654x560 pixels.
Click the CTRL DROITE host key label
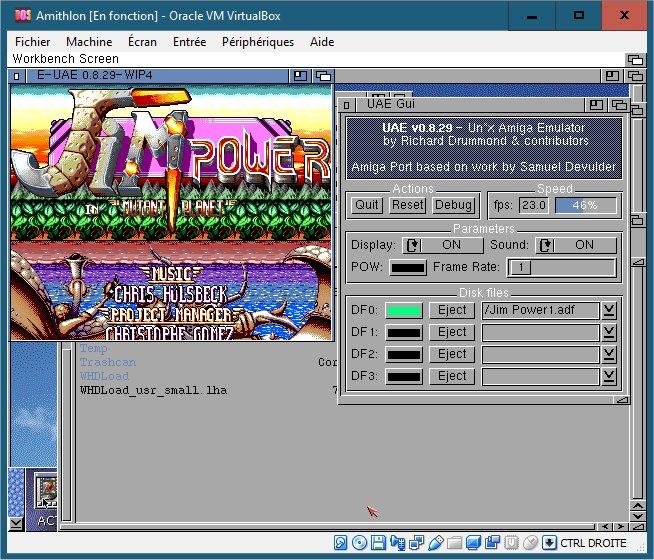click(x=593, y=543)
